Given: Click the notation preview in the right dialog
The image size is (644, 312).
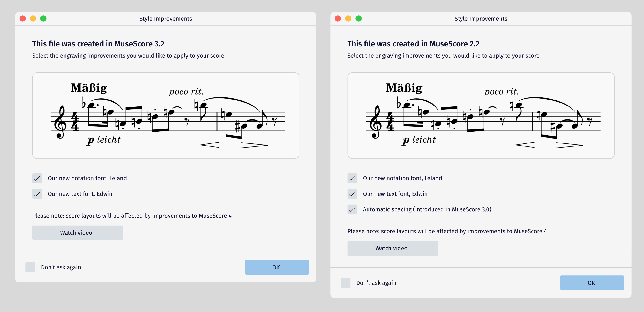Looking at the screenshot, I should 481,115.
